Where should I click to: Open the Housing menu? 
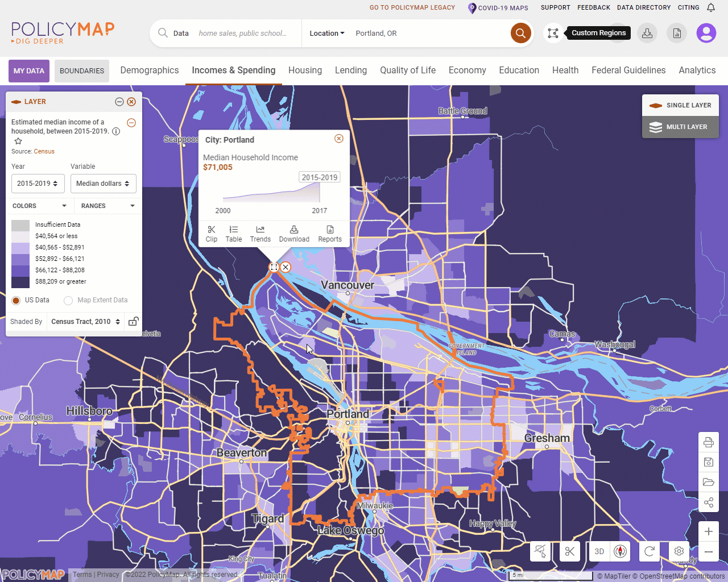[x=305, y=70]
